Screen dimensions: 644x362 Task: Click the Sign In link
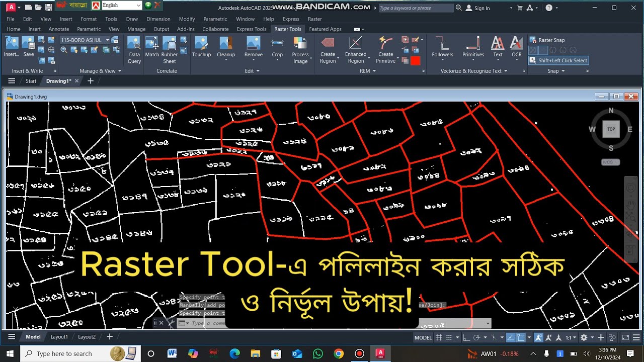482,8
